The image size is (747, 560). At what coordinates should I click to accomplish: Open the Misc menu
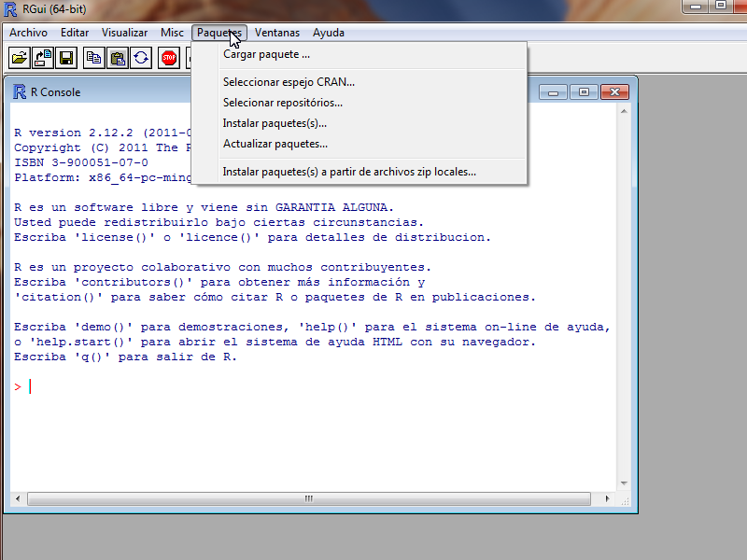[172, 33]
